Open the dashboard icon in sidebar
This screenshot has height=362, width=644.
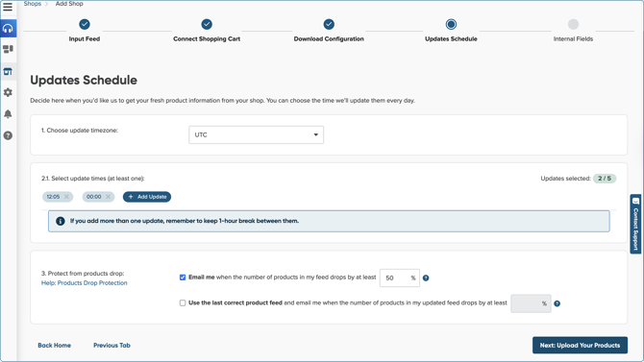[x=8, y=49]
